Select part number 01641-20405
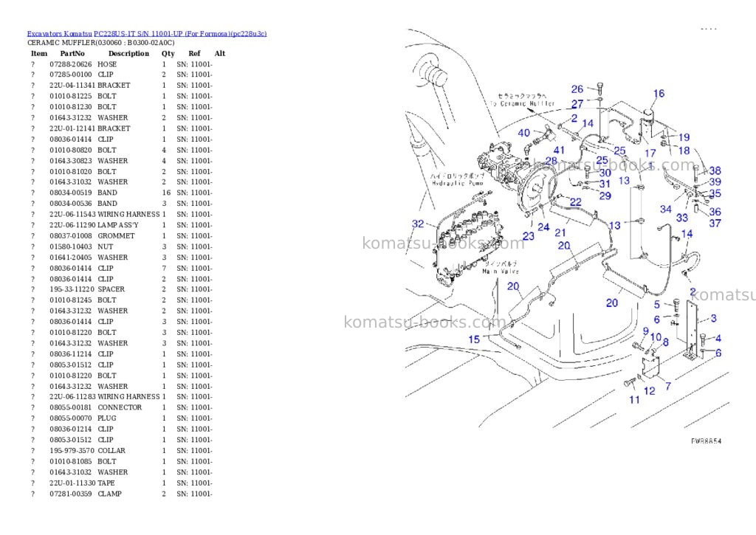 click(x=70, y=258)
